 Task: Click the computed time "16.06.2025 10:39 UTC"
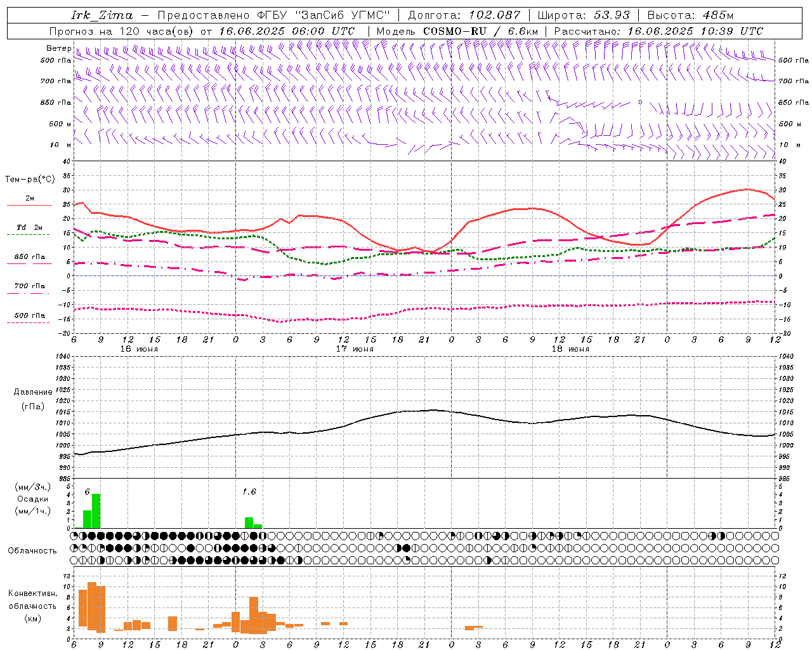tap(695, 31)
